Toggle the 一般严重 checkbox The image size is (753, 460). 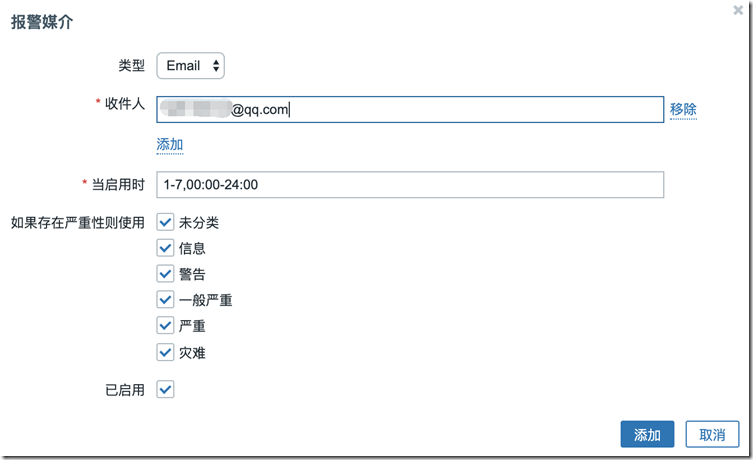(x=166, y=300)
